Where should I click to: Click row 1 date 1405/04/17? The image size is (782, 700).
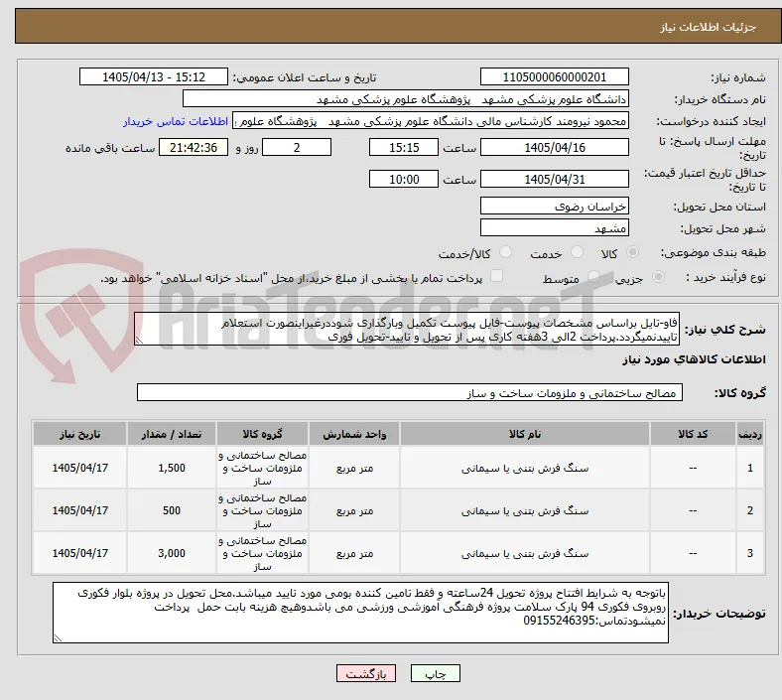pyautogui.click(x=79, y=468)
